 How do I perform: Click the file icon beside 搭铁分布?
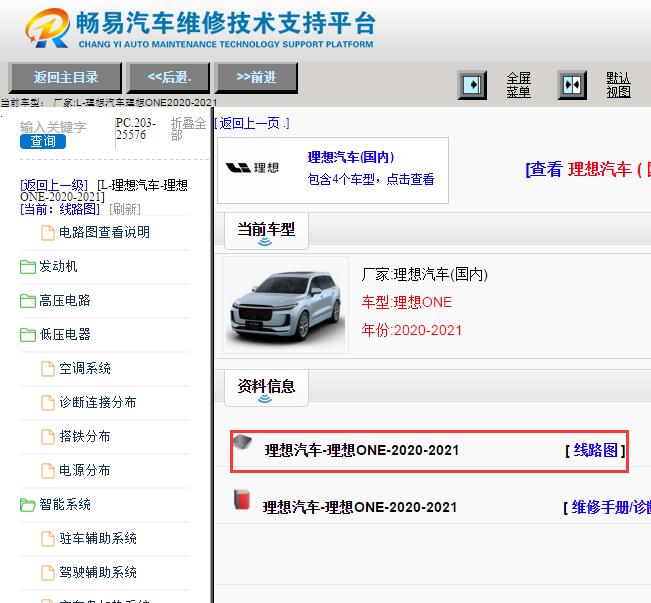48,437
